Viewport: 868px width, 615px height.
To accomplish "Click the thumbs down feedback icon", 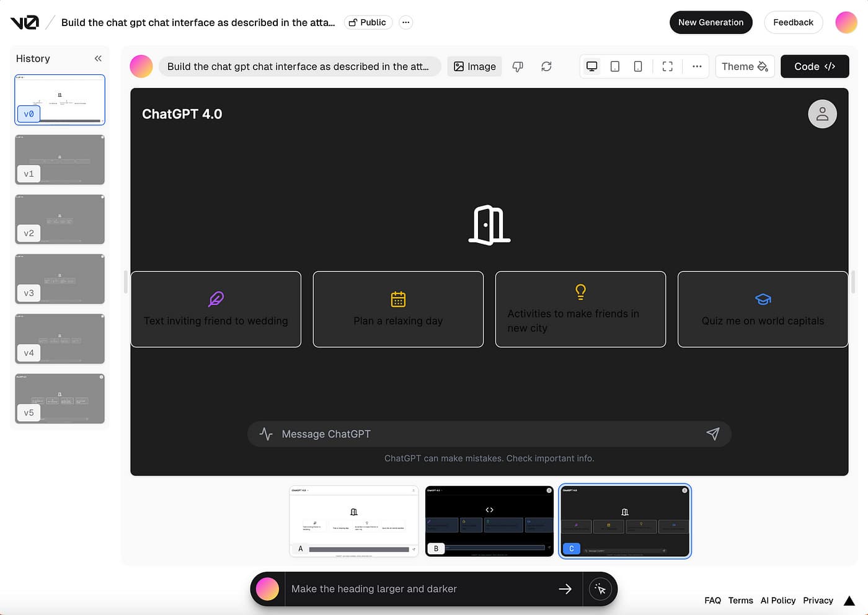I will (x=518, y=66).
